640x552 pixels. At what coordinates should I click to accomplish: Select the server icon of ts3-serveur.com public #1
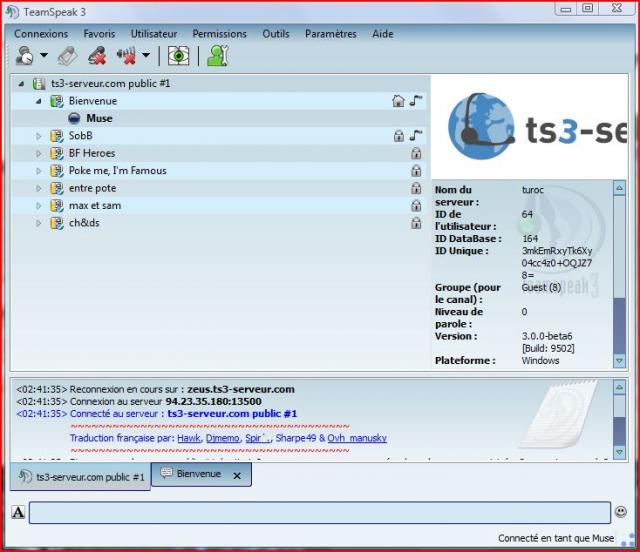tap(39, 84)
